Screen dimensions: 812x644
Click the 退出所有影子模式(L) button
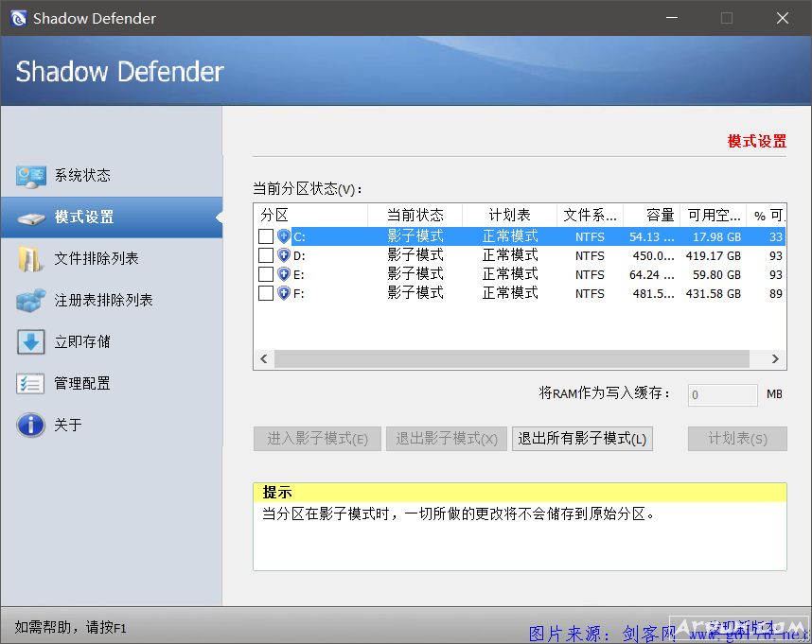(x=582, y=439)
